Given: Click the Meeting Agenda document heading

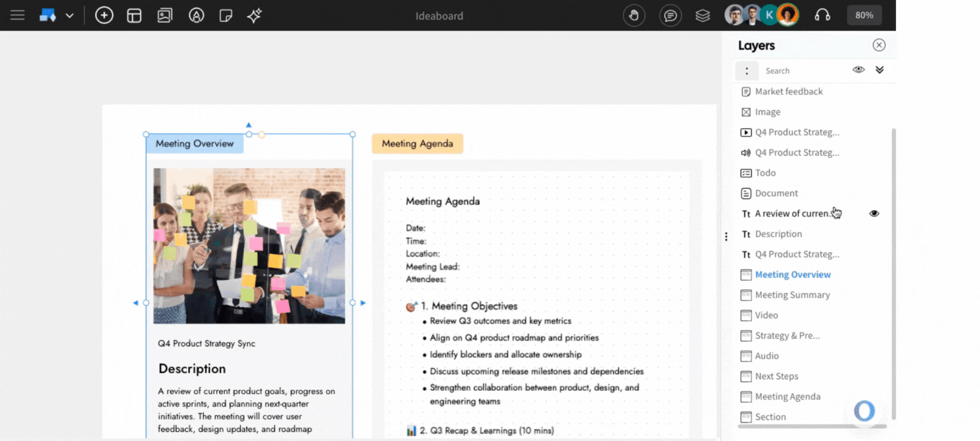Looking at the screenshot, I should pyautogui.click(x=443, y=202).
